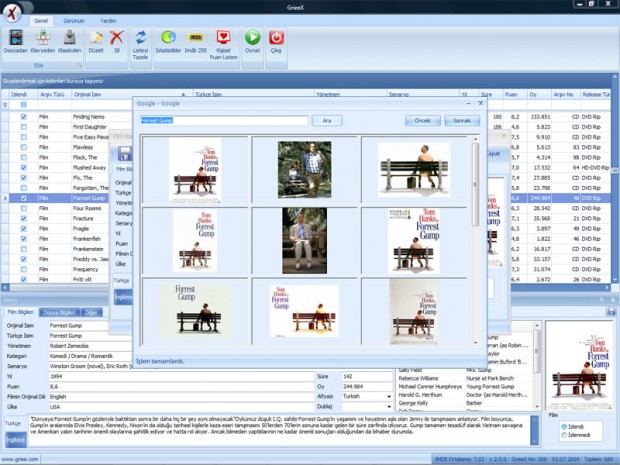Select first Forrest Gump poster thumbnail
The width and height of the screenshot is (620, 465).
coord(195,170)
